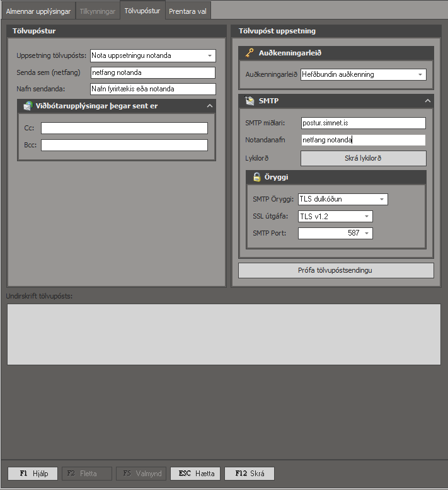This screenshot has width=448, height=490.
Task: Click the key icon beside Auðkenningarleið header
Action: pyautogui.click(x=250, y=54)
